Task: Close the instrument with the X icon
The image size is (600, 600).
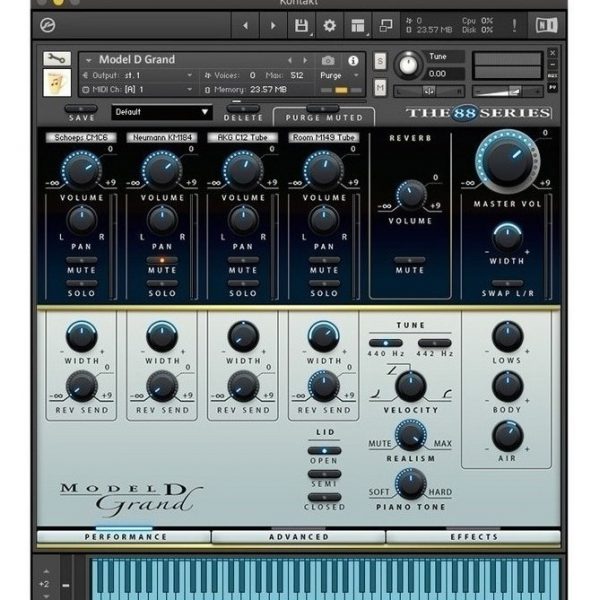Action: click(x=553, y=53)
